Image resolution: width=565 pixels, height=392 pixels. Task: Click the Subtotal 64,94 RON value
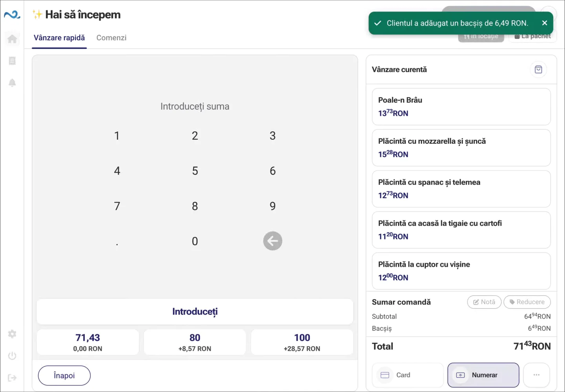coord(538,316)
